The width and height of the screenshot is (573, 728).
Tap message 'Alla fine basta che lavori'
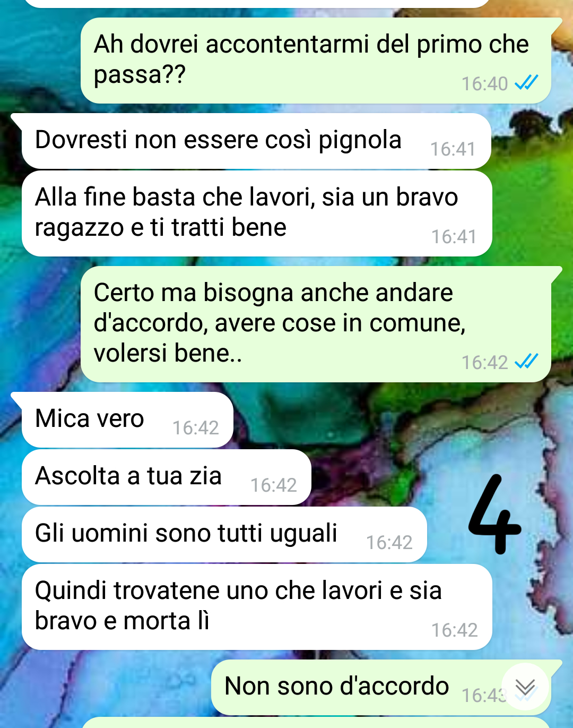[257, 213]
